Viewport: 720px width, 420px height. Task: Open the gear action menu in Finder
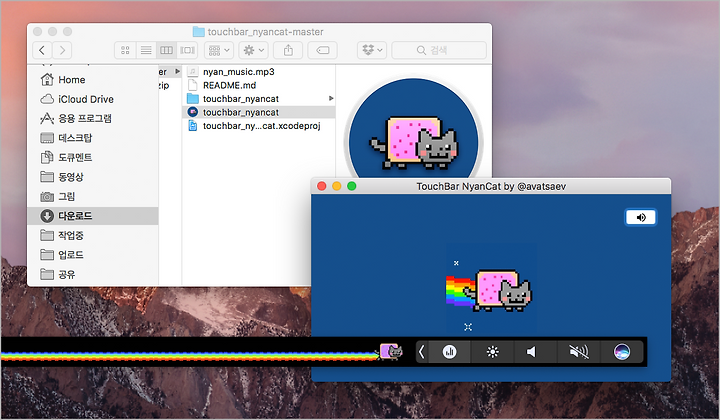(x=253, y=50)
